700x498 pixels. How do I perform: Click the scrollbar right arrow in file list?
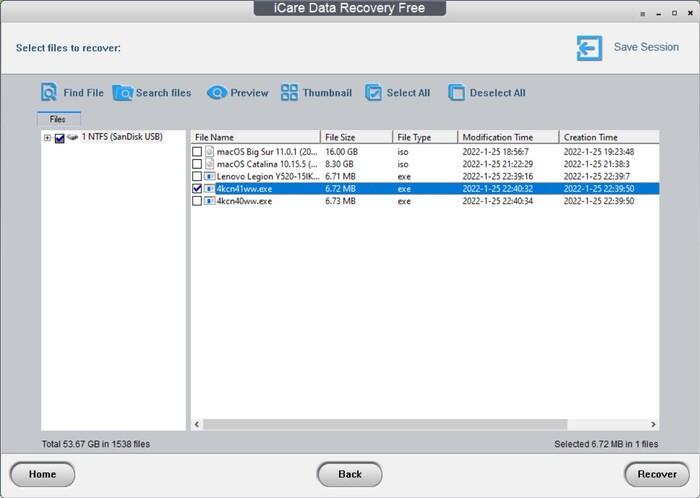[653, 424]
